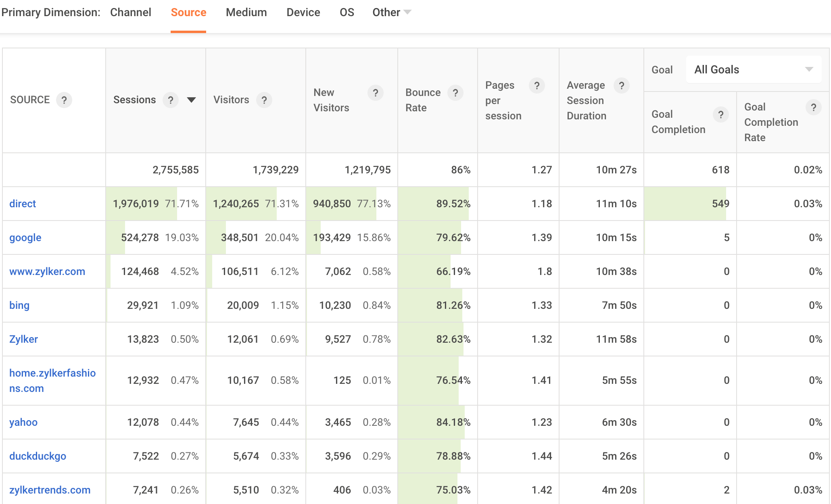Click the Pages per session help icon
The image size is (831, 504).
[x=537, y=85]
